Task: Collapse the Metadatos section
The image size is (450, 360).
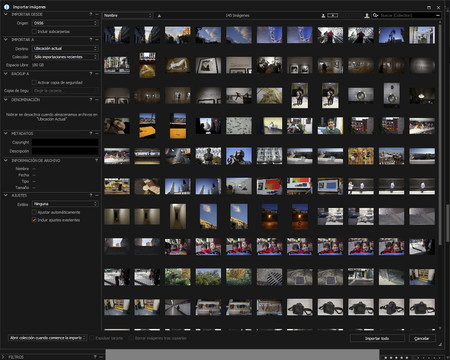Action: 6,133
